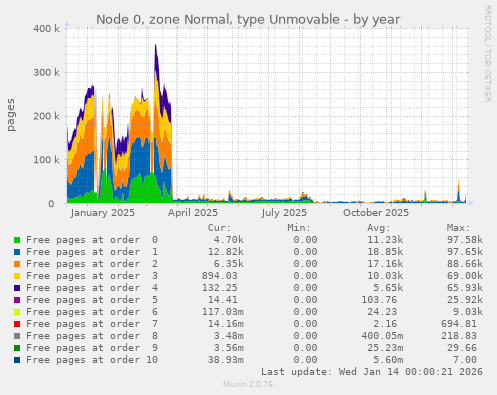Click the 894.03 current value

220,276
